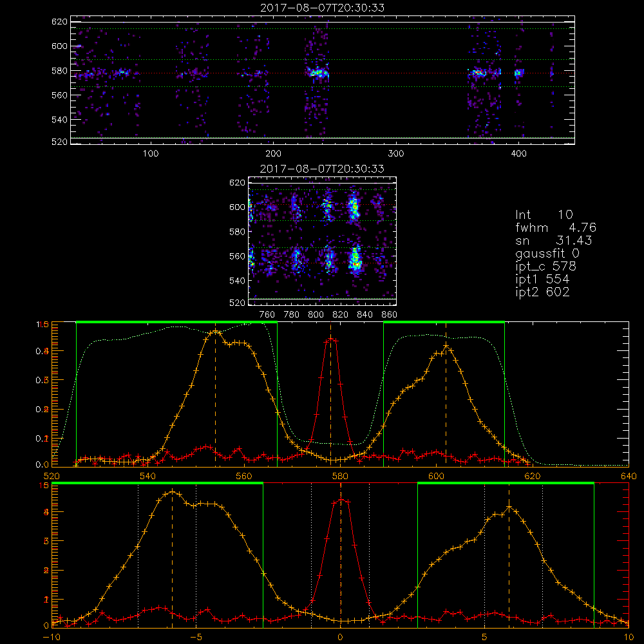Click the red central peak in third plot
The height and width of the screenshot is (644, 644).
(331, 339)
